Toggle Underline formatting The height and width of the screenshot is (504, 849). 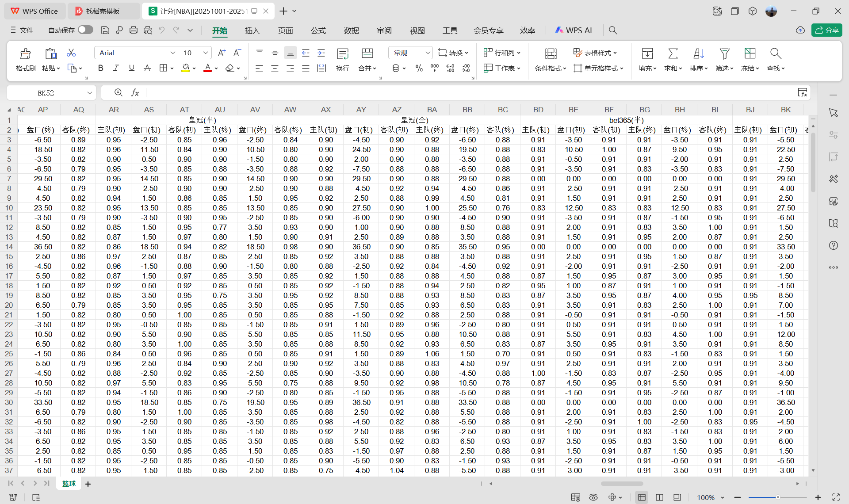(131, 68)
